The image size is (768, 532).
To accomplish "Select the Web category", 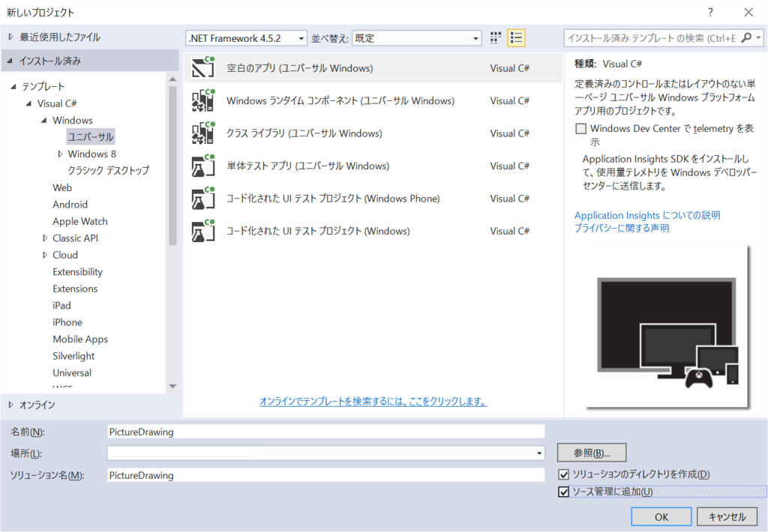I will tap(62, 187).
